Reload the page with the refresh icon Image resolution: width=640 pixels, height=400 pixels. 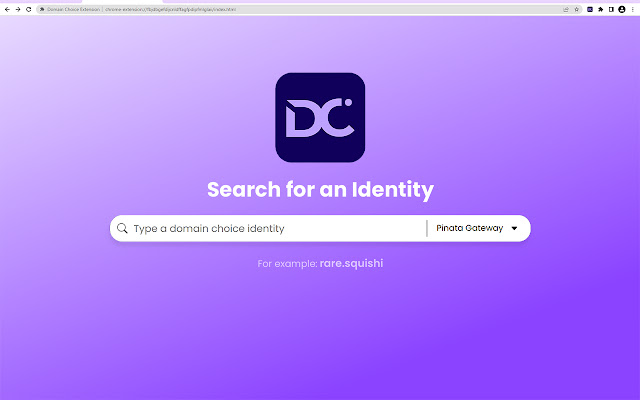(x=29, y=9)
